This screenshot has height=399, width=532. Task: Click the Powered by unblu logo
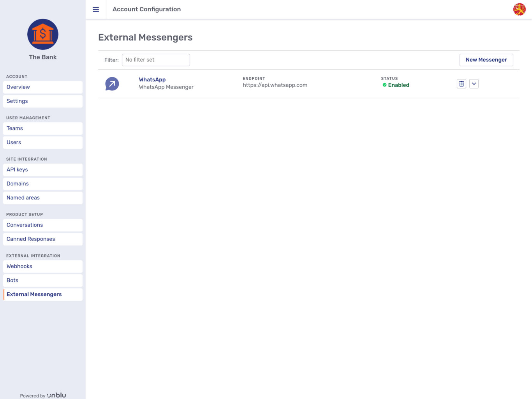(x=42, y=395)
